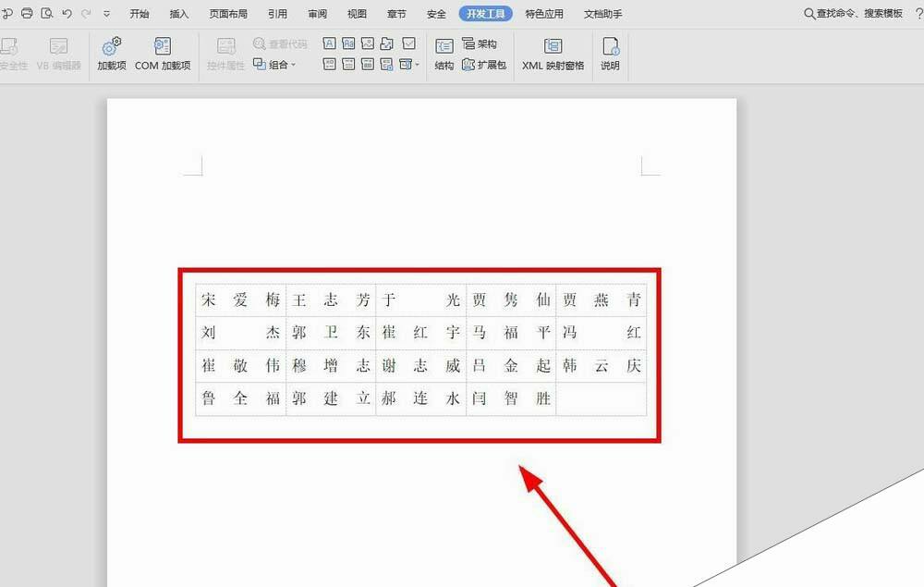The width and height of the screenshot is (924, 587).
Task: Open the 加载项 add-ins dialog
Action: point(112,55)
